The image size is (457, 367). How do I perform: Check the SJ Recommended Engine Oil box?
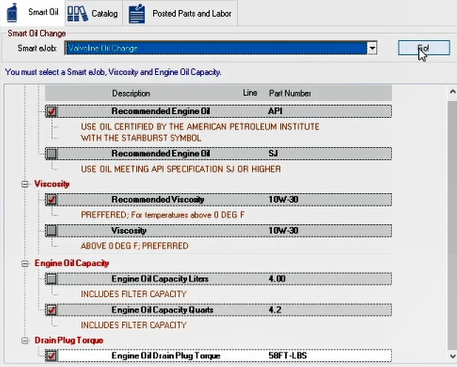click(x=51, y=154)
